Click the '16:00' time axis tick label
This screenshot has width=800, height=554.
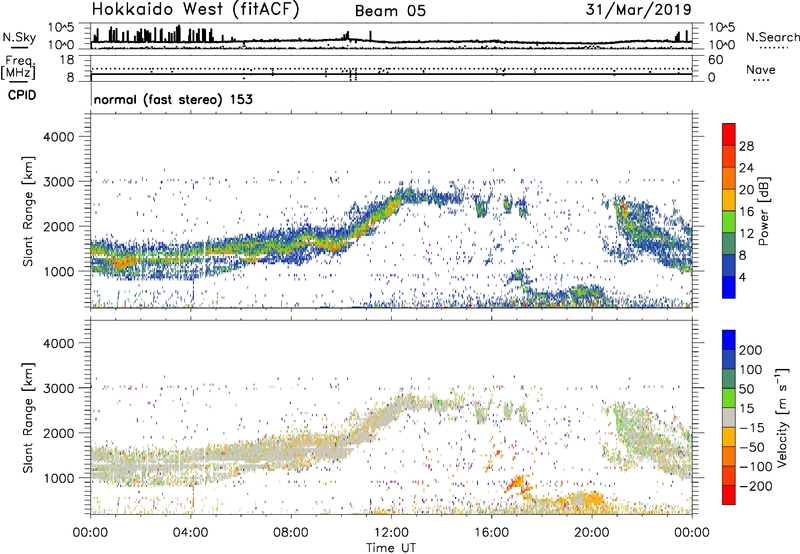tap(491, 533)
